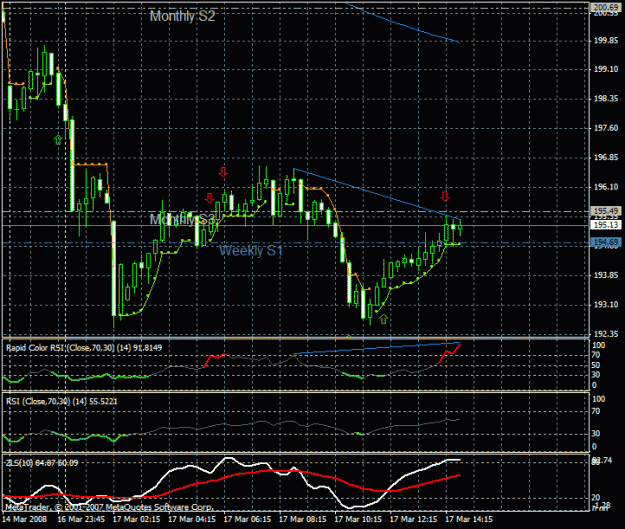Click the 193.85 price axis value
The width and height of the screenshot is (625, 529).
click(606, 275)
